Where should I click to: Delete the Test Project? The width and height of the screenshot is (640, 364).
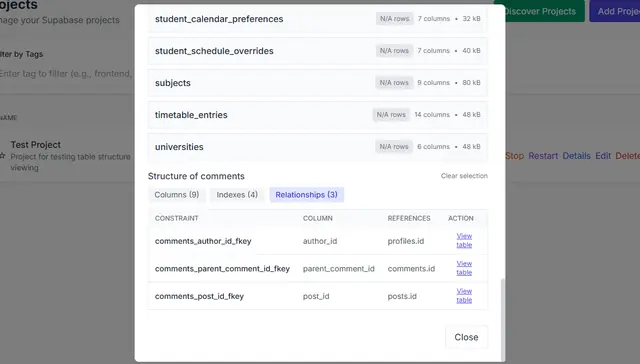click(x=628, y=156)
